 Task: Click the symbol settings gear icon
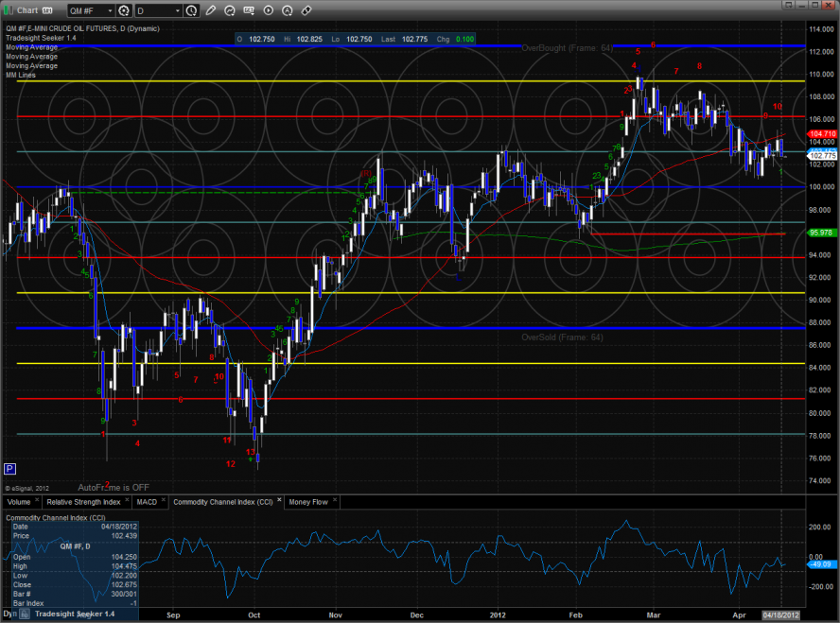pyautogui.click(x=124, y=11)
